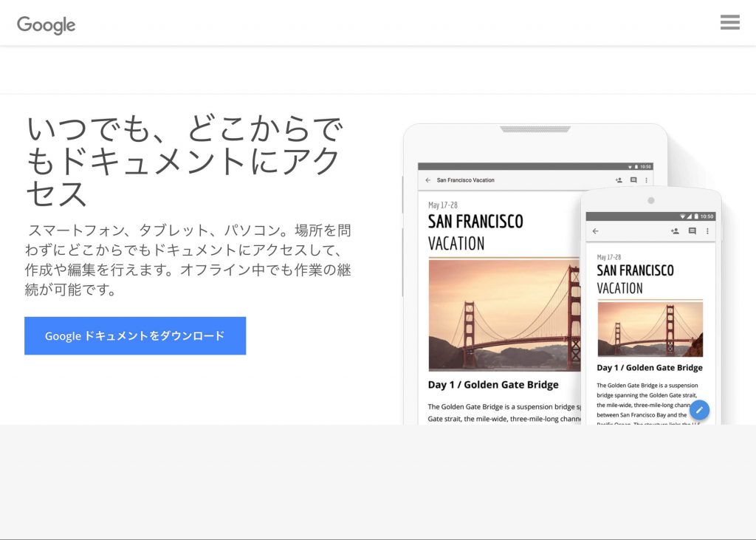Tap the blue pencil edit button on phone

click(x=700, y=410)
